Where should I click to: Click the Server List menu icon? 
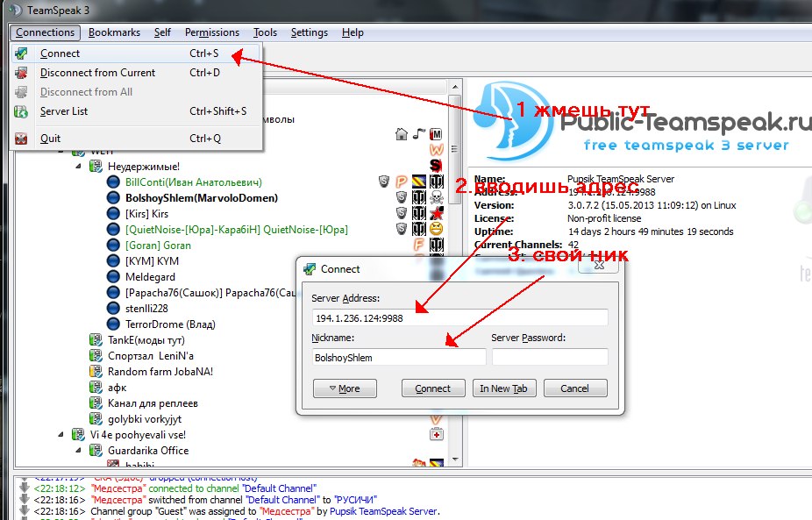click(x=21, y=111)
